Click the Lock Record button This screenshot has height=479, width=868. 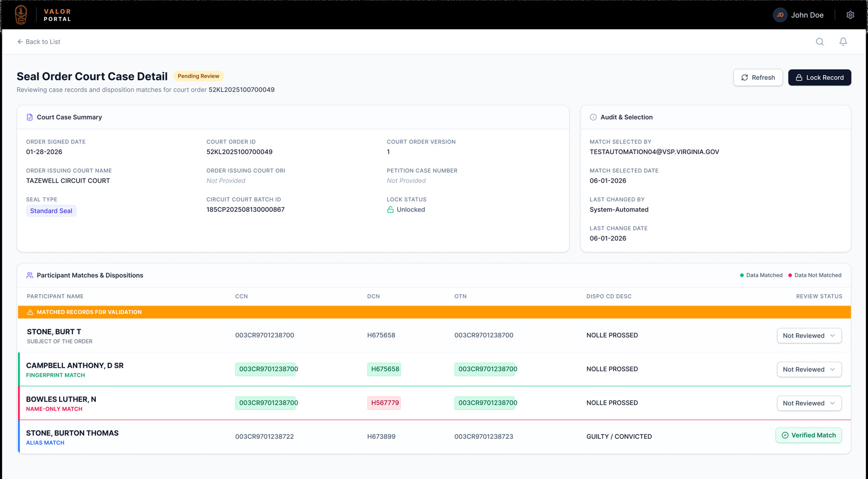820,78
